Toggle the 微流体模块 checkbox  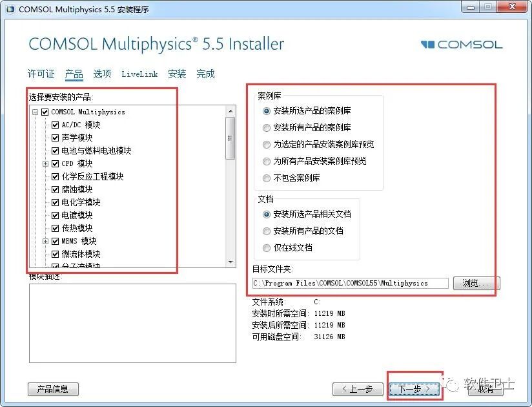56,254
